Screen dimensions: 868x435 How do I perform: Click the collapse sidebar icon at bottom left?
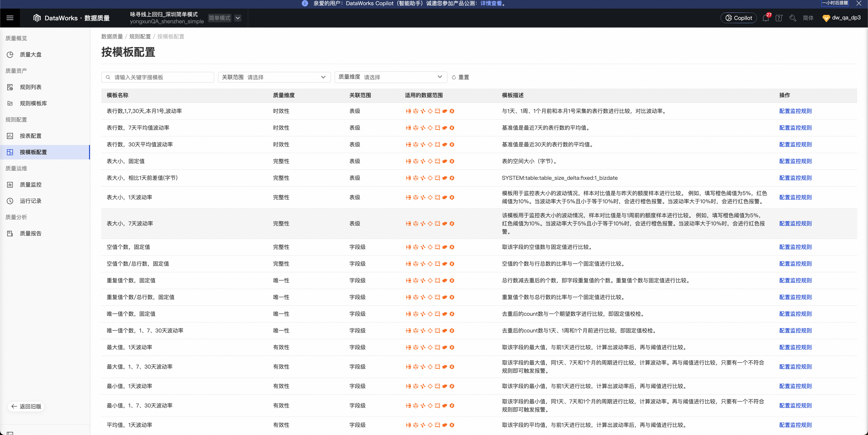pyautogui.click(x=10, y=433)
